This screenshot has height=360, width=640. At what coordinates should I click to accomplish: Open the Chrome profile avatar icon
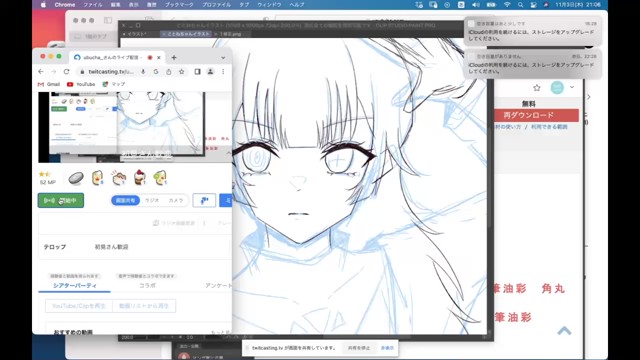click(x=210, y=71)
